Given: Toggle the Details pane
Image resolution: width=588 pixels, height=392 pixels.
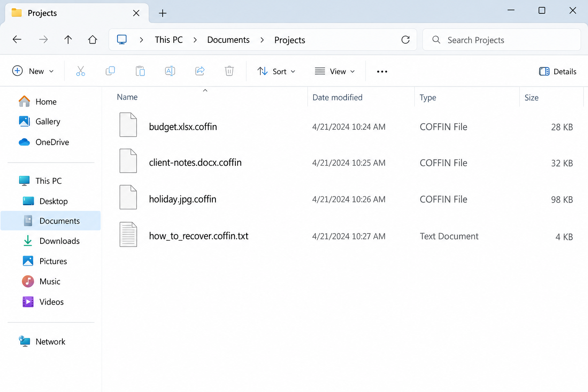Looking at the screenshot, I should pyautogui.click(x=558, y=72).
